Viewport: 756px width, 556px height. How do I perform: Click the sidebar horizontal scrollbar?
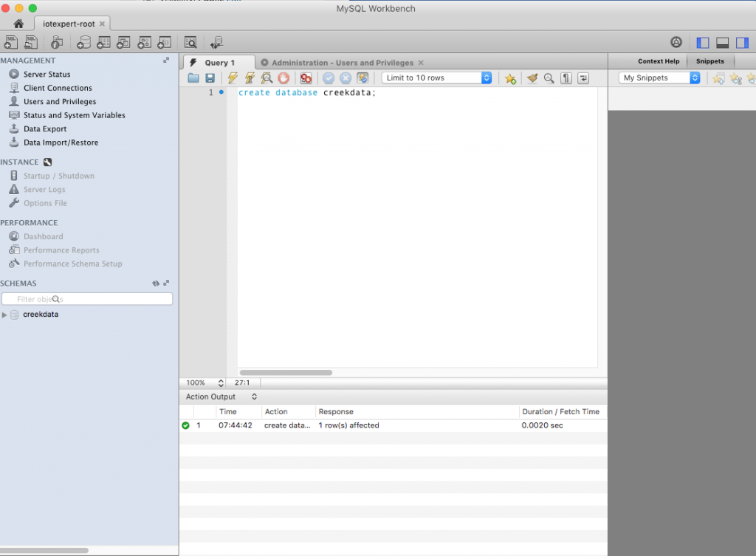pyautogui.click(x=44, y=550)
